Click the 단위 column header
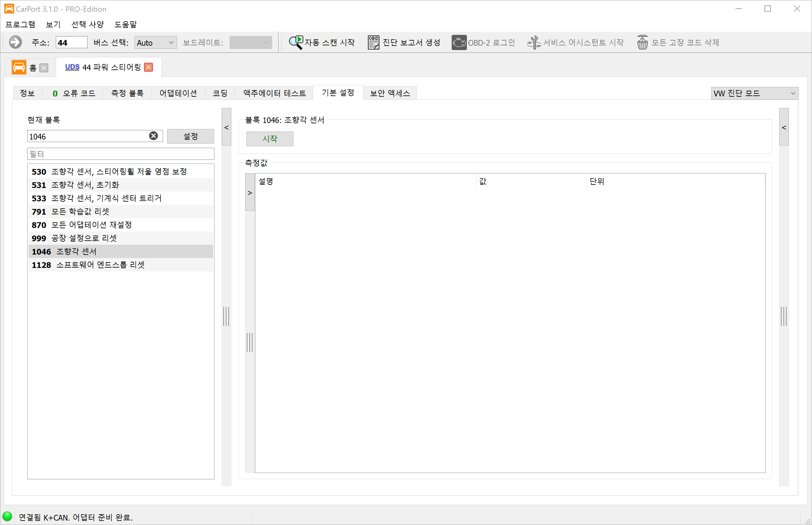 676,181
